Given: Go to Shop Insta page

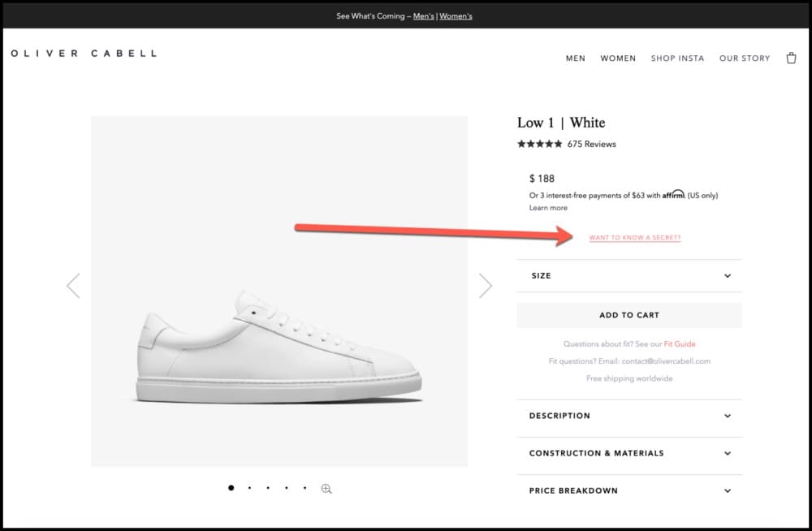Looking at the screenshot, I should pos(677,58).
